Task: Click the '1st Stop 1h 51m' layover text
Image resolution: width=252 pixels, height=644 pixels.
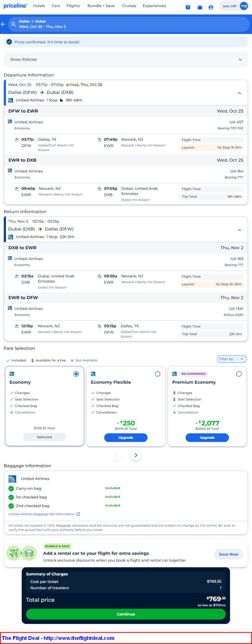Action: click(229, 147)
